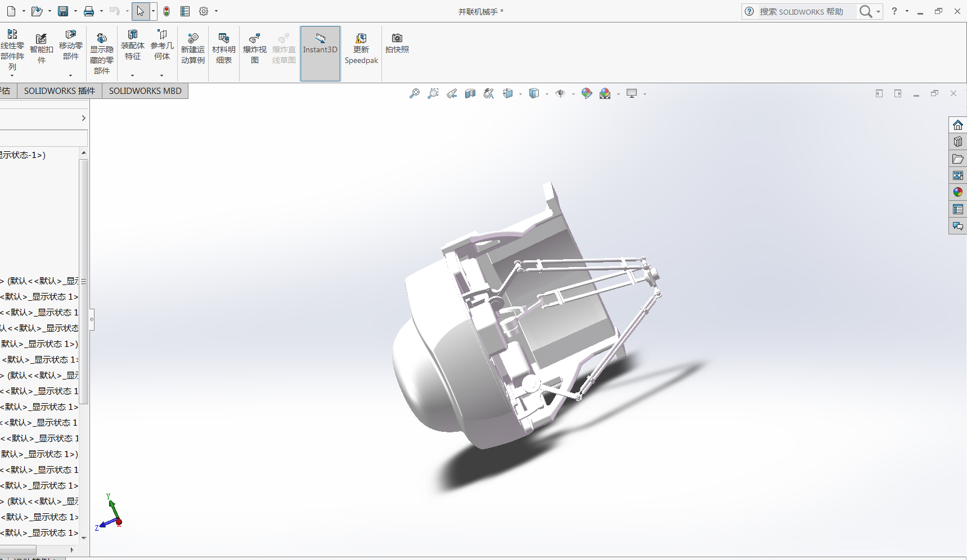Switch to the SOLIDWORKS MBD tab
967x560 pixels.
(145, 91)
